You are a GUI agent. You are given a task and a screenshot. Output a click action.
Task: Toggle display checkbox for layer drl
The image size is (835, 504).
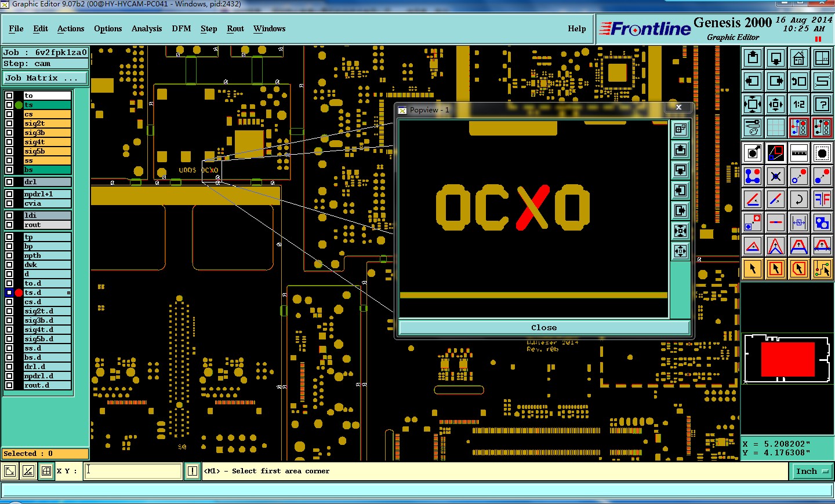(x=9, y=182)
